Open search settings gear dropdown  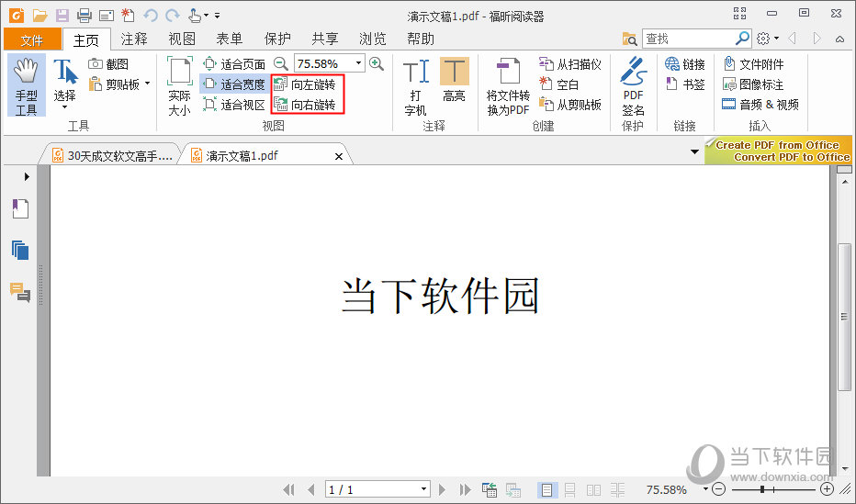click(768, 39)
